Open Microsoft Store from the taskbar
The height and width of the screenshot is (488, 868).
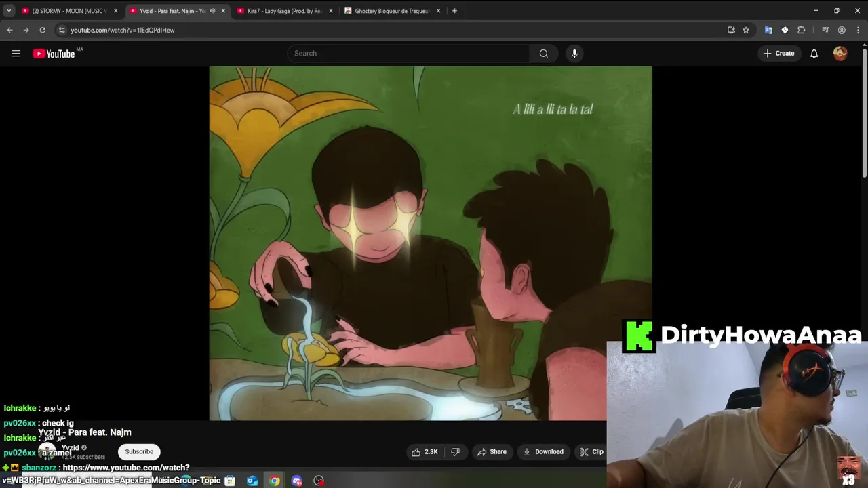[x=230, y=481]
